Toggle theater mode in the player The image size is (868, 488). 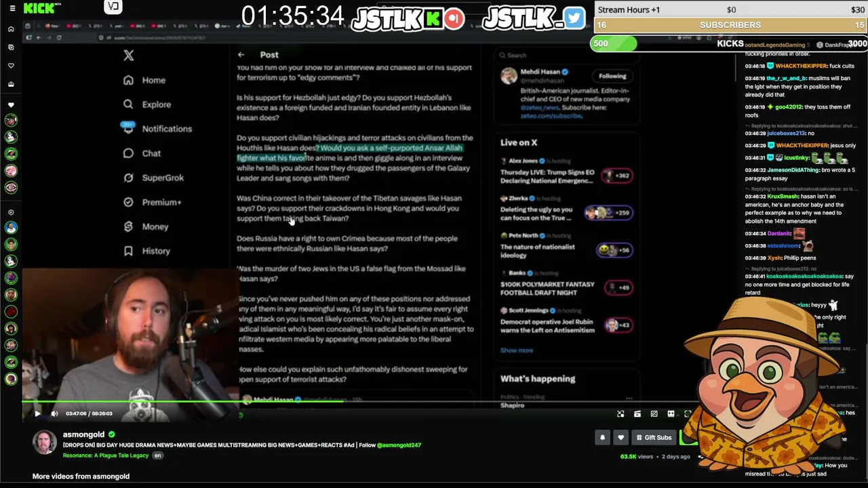tap(671, 413)
